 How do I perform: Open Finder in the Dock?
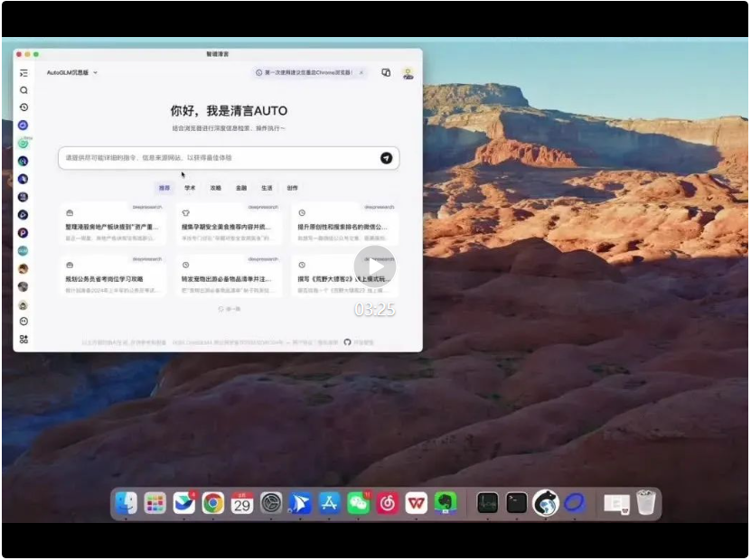(126, 503)
